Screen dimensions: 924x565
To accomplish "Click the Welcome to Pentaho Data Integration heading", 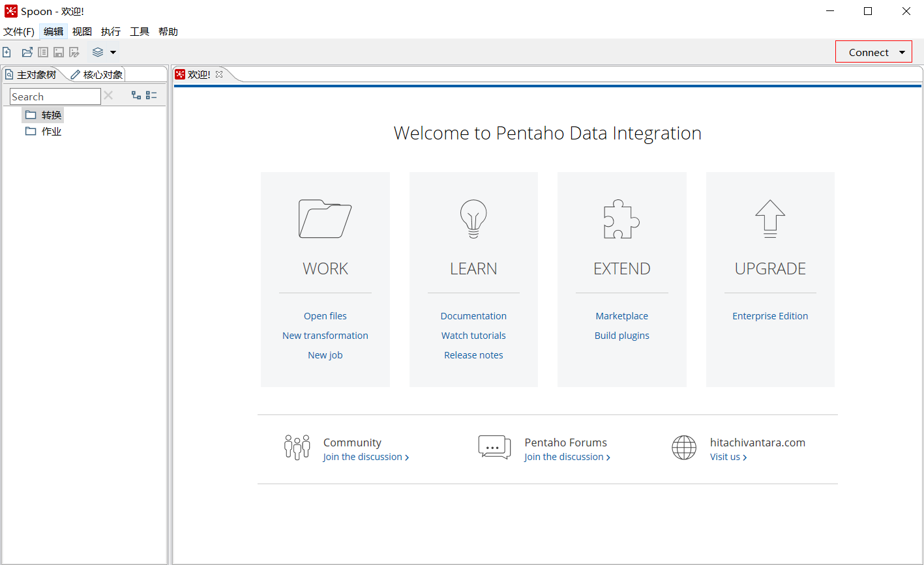I will pos(548,133).
